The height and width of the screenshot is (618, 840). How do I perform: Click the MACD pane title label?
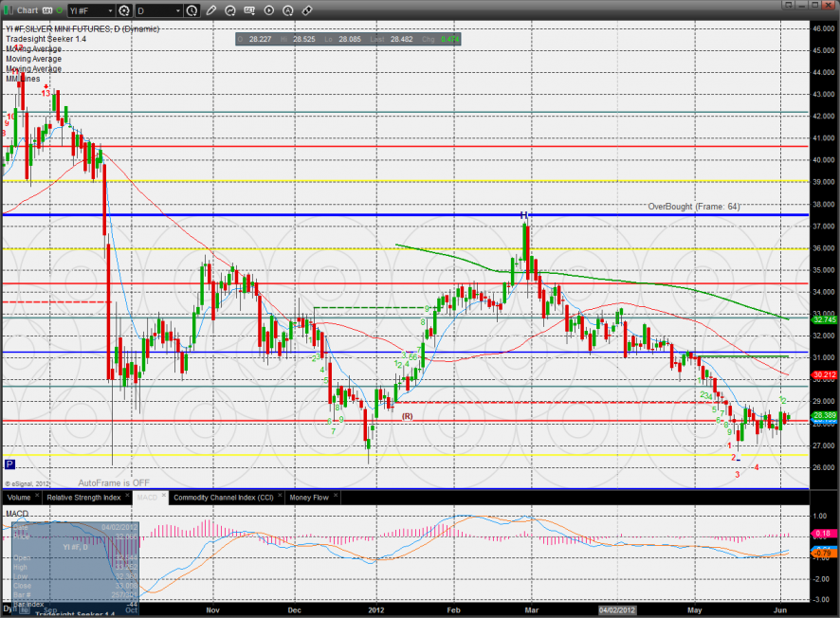tap(17, 514)
